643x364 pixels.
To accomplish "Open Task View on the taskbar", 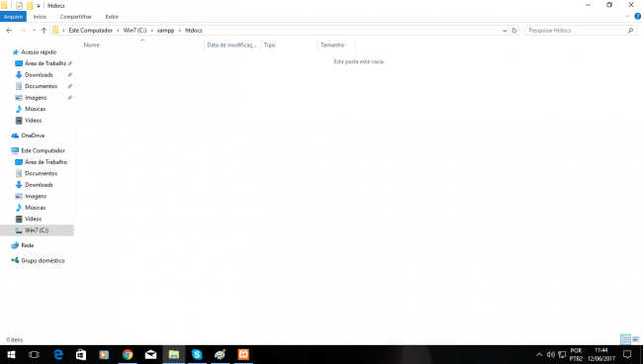I will 34,354.
